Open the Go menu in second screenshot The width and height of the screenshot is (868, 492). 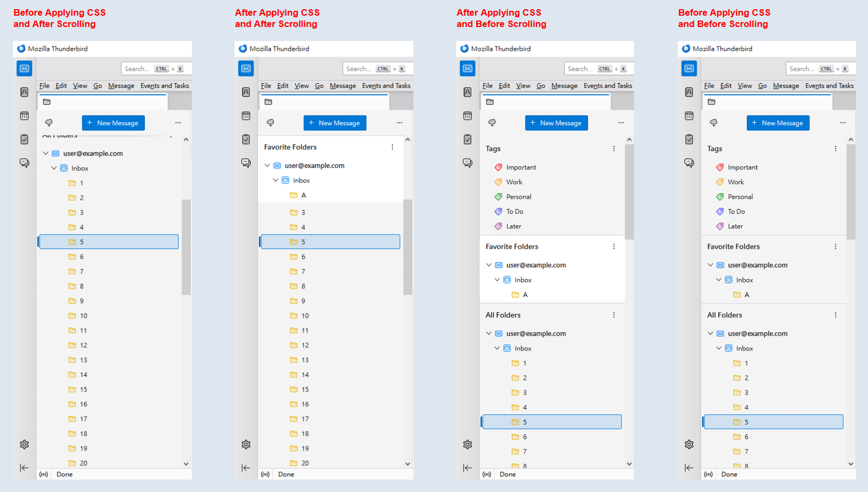coord(319,86)
